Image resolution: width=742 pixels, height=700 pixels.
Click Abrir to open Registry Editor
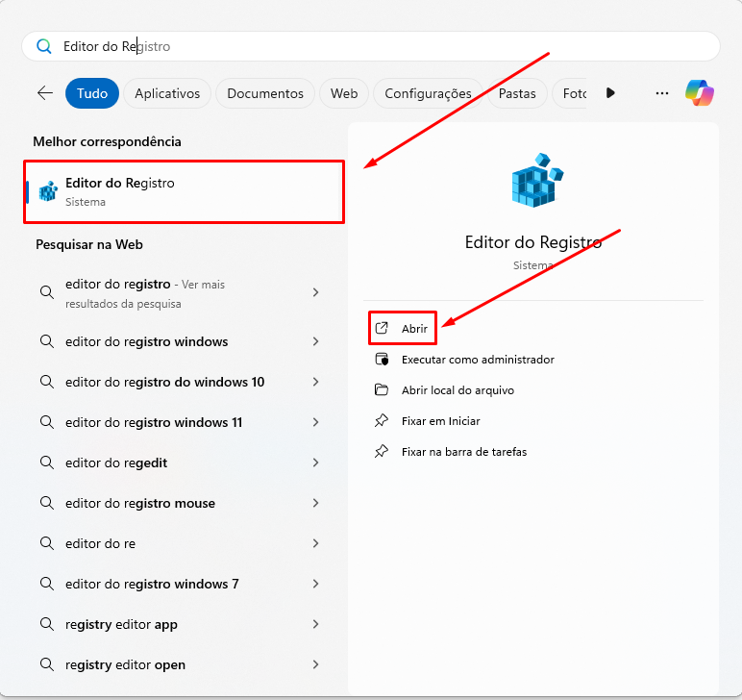402,328
